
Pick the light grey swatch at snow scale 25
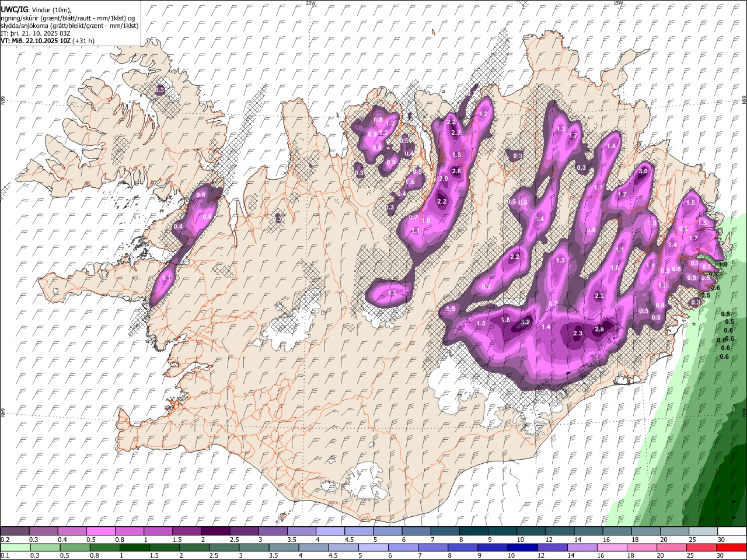click(703, 531)
